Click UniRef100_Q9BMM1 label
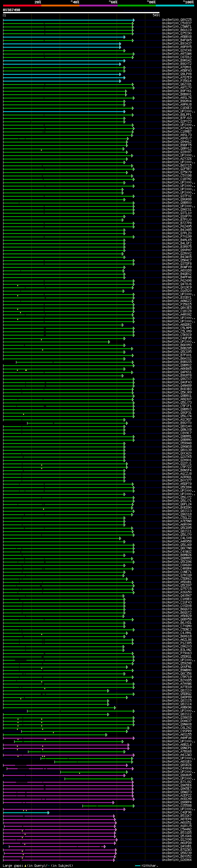197x868 pixels. click(177, 436)
